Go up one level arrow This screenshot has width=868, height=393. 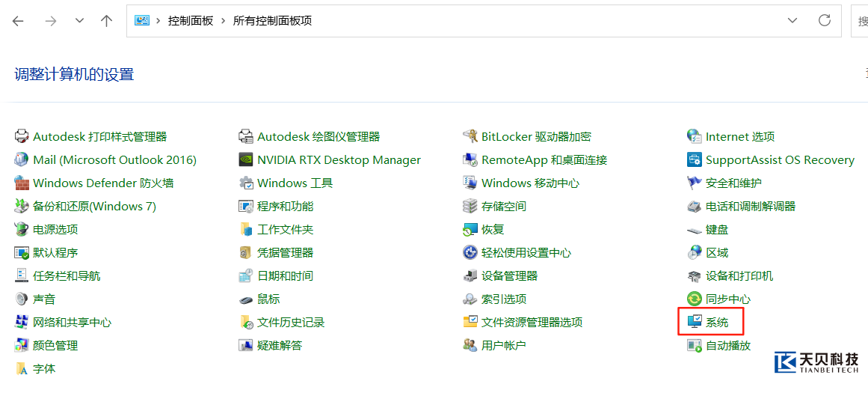point(106,21)
